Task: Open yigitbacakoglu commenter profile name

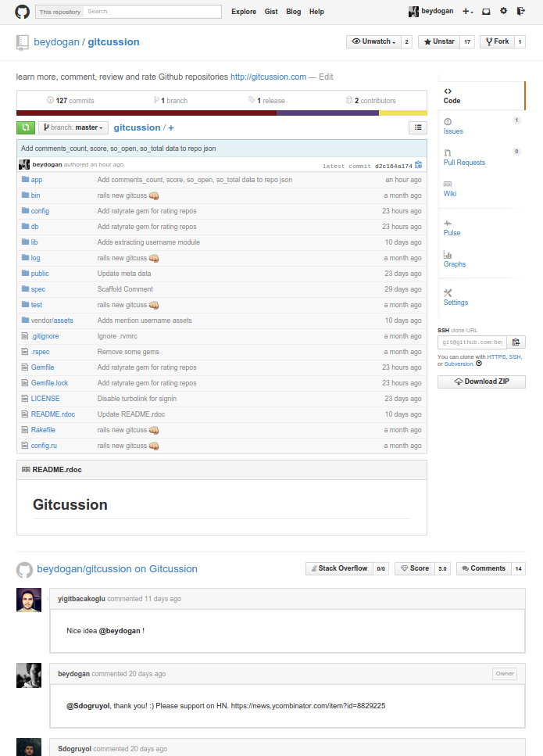Action: click(x=81, y=599)
